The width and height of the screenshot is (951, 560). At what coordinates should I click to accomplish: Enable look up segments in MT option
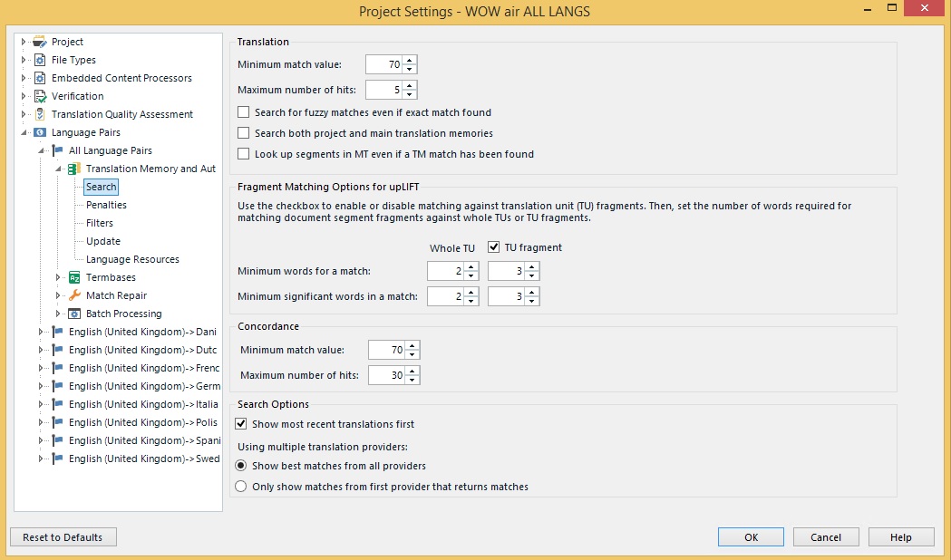click(243, 154)
